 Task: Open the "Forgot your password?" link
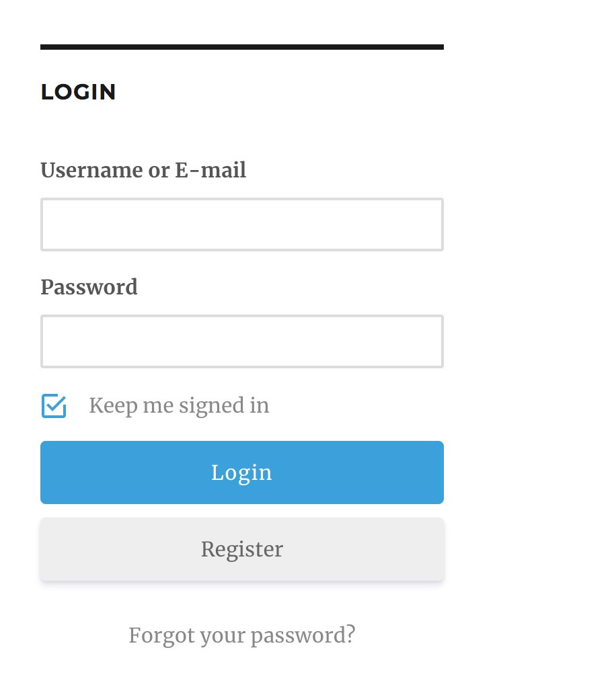click(x=241, y=635)
